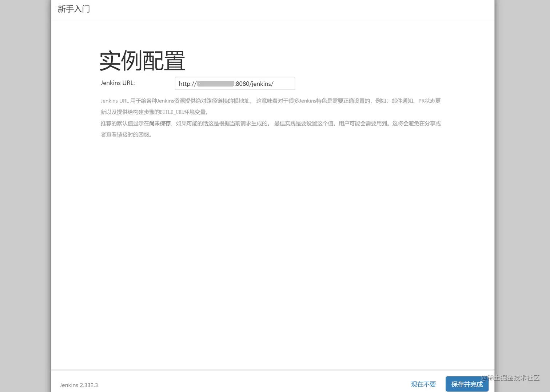The width and height of the screenshot is (550, 392).
Task: Select the 实例配置 page heading
Action: [x=142, y=60]
